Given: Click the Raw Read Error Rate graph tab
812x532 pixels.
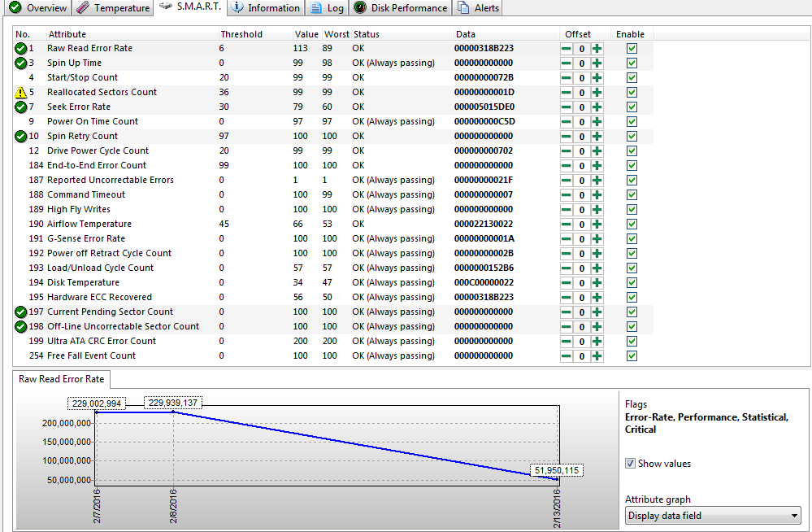Looking at the screenshot, I should pos(61,379).
